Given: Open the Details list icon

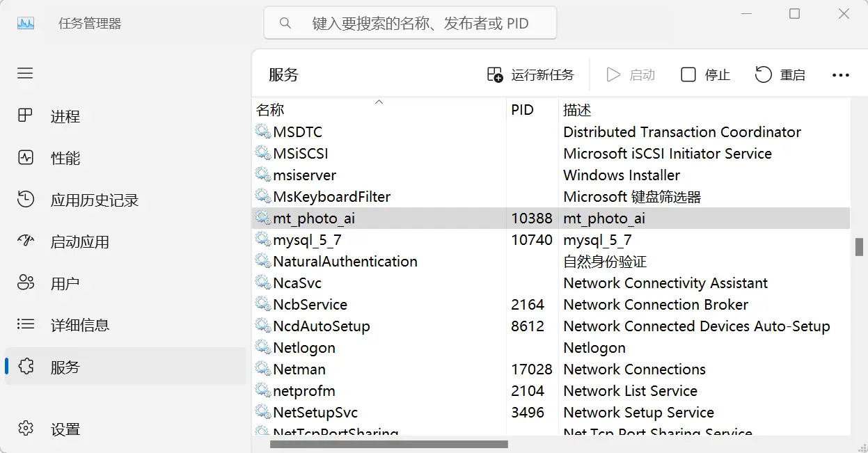Looking at the screenshot, I should (26, 325).
